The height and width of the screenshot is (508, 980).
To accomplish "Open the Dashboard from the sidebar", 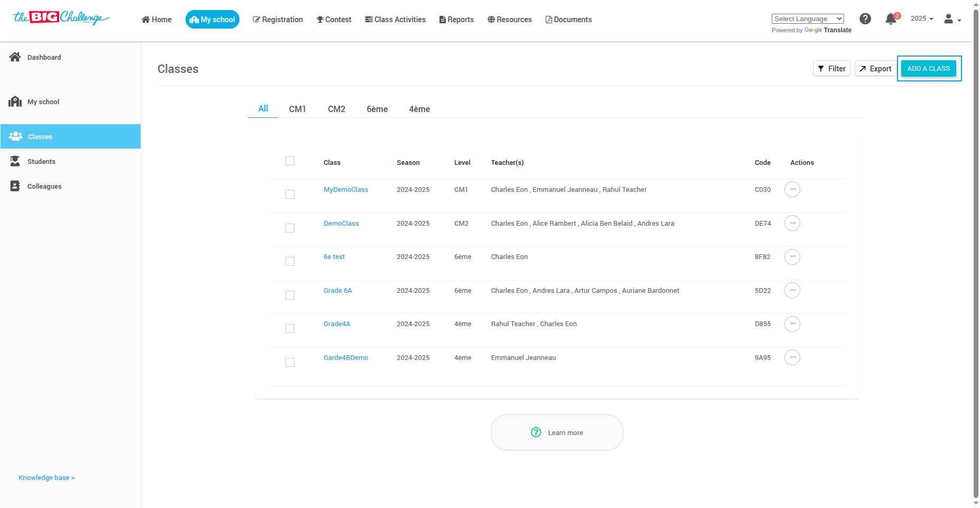I will coord(44,57).
